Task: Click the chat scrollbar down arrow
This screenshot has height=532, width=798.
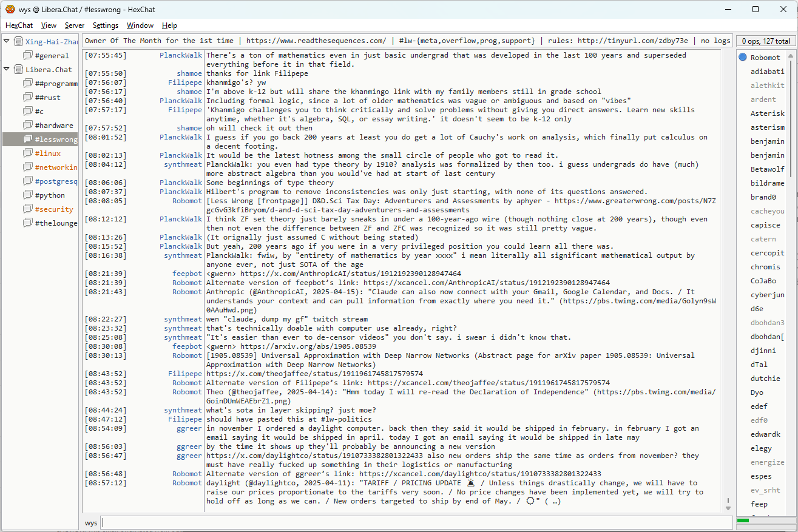Action: pos(728,507)
